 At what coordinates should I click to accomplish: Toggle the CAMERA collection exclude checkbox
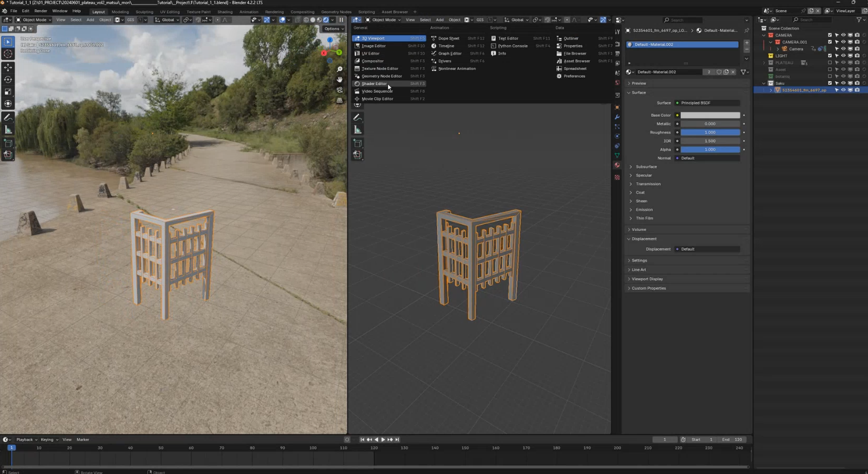(830, 35)
